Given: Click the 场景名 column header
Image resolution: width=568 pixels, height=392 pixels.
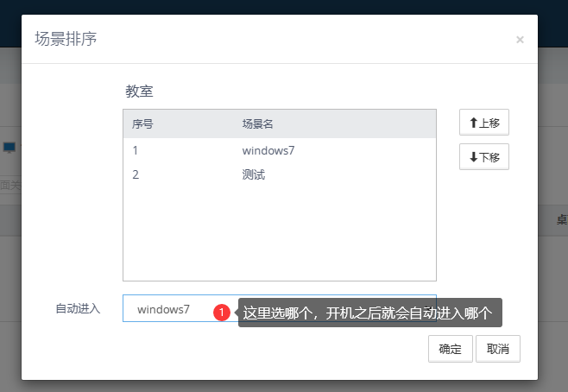Looking at the screenshot, I should (x=257, y=124).
